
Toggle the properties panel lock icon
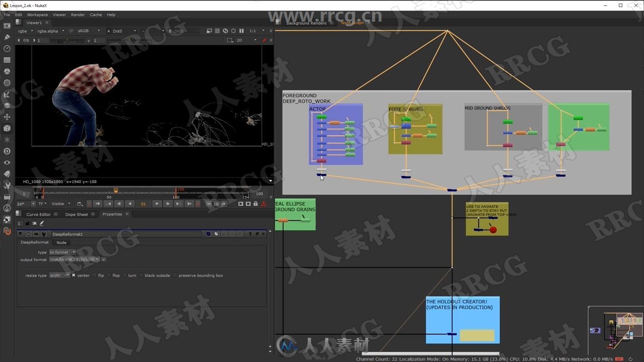[28, 223]
